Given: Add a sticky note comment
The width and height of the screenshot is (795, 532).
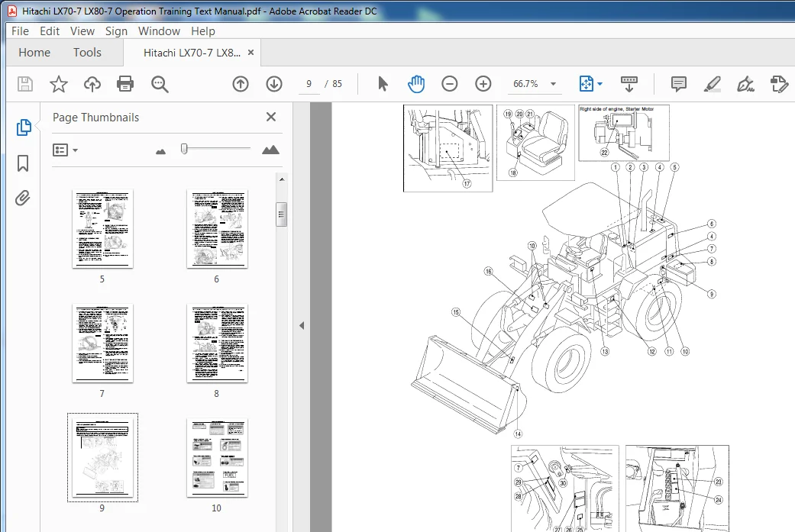Looking at the screenshot, I should tap(678, 84).
